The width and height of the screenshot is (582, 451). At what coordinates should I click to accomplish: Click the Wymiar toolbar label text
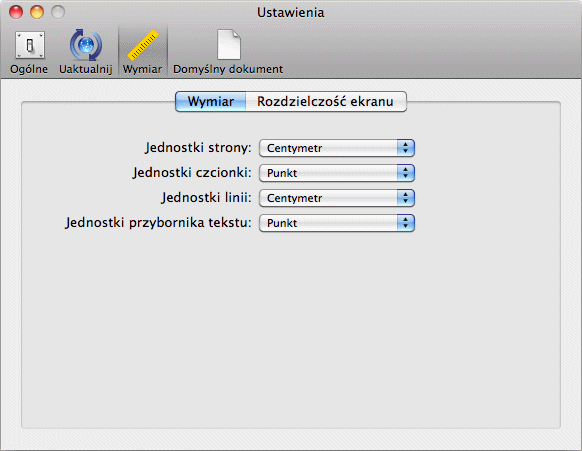143,69
